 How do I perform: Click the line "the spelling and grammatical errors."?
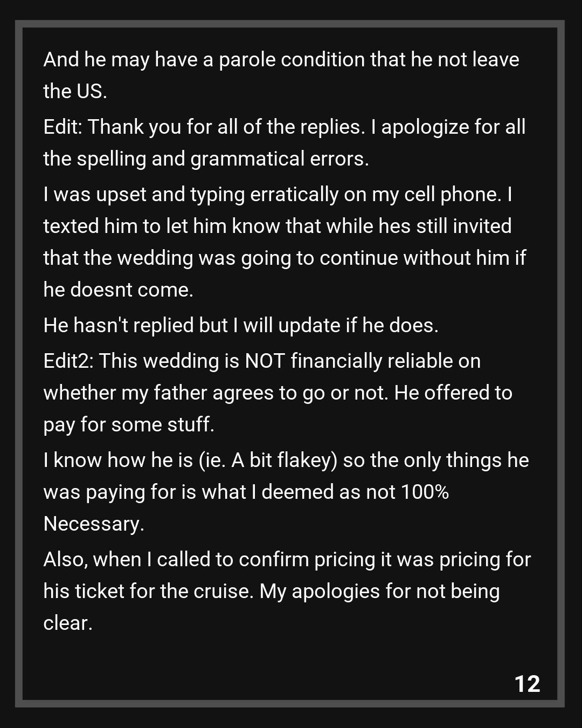[206, 159]
